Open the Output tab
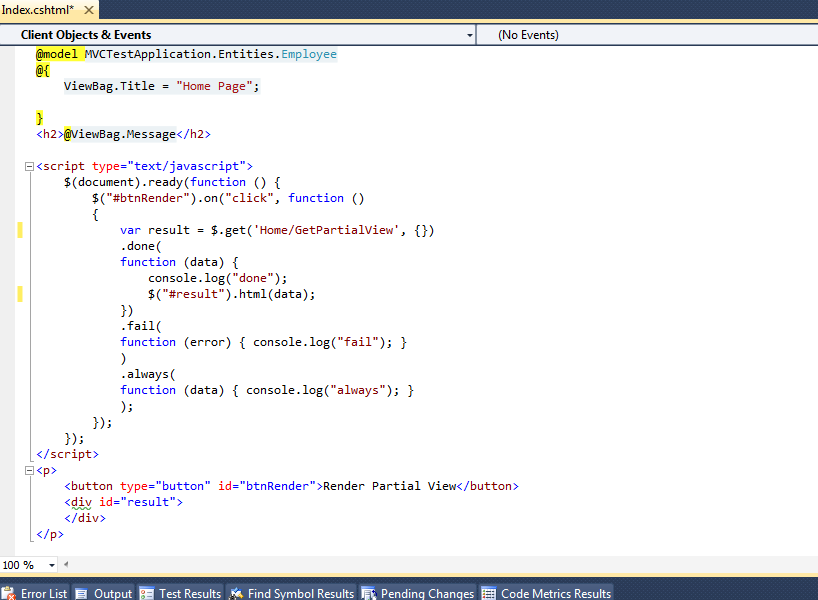The image size is (818, 600). click(103, 593)
